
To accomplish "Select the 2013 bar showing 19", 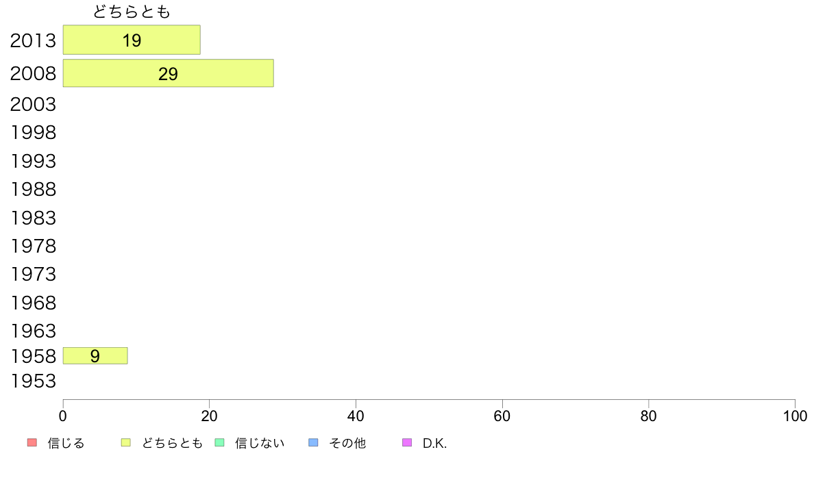I will pyautogui.click(x=132, y=40).
